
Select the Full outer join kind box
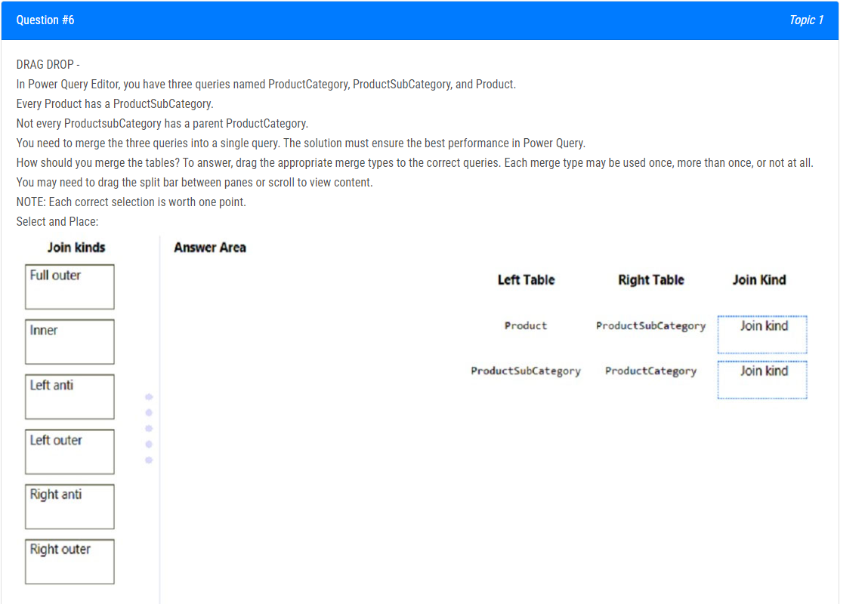70,286
